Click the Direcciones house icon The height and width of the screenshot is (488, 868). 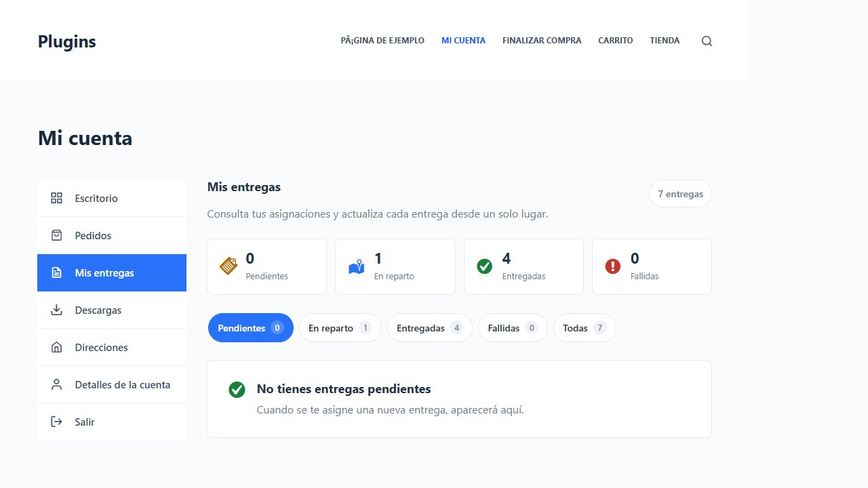coord(57,347)
